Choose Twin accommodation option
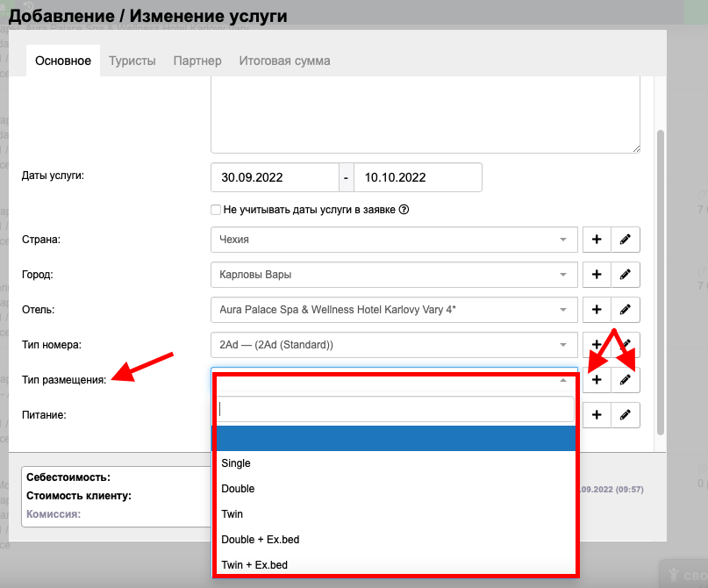Viewport: 708px width, 588px height. [x=396, y=514]
